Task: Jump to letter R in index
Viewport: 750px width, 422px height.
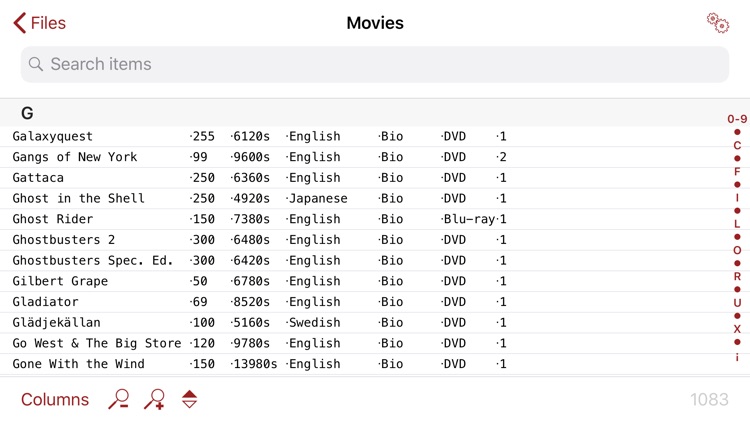Action: 737,277
